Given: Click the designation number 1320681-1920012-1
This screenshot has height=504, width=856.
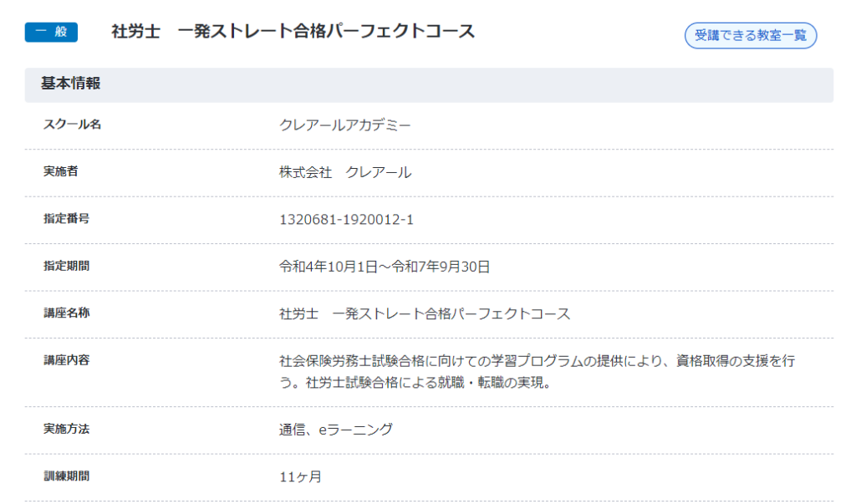Looking at the screenshot, I should (x=346, y=220).
